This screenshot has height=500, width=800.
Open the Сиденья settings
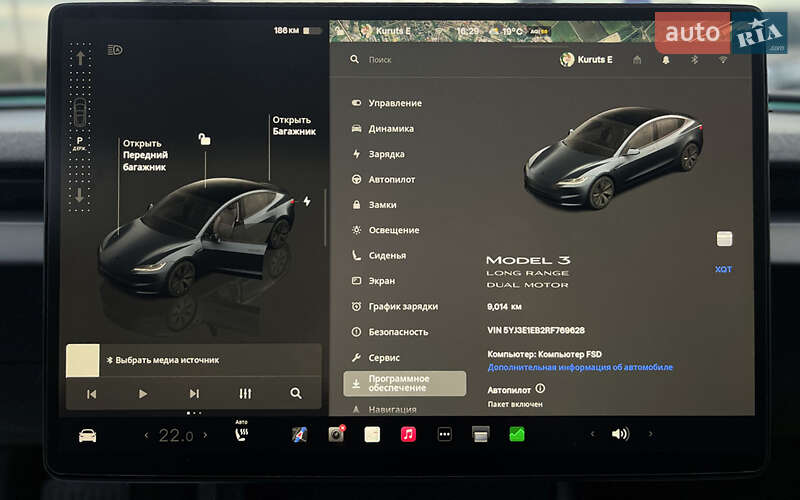pos(379,256)
